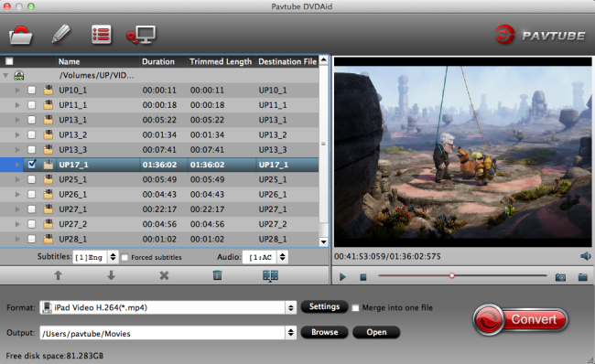This screenshot has width=595, height=364.
Task: Select the UP26_1 destination file cell
Action: point(273,194)
